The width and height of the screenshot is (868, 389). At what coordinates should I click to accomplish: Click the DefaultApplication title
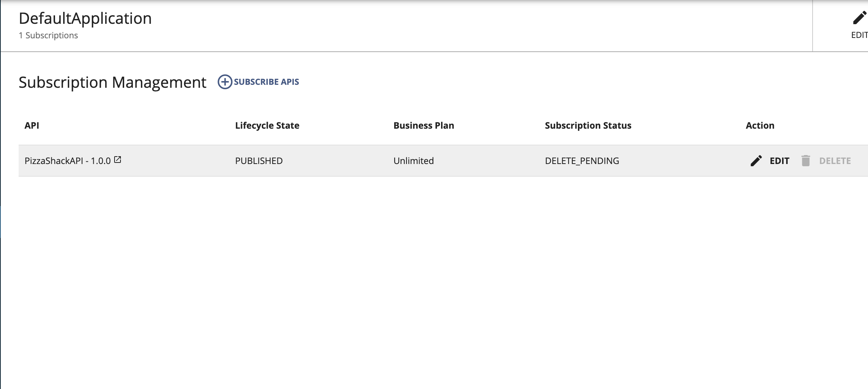pyautogui.click(x=85, y=18)
